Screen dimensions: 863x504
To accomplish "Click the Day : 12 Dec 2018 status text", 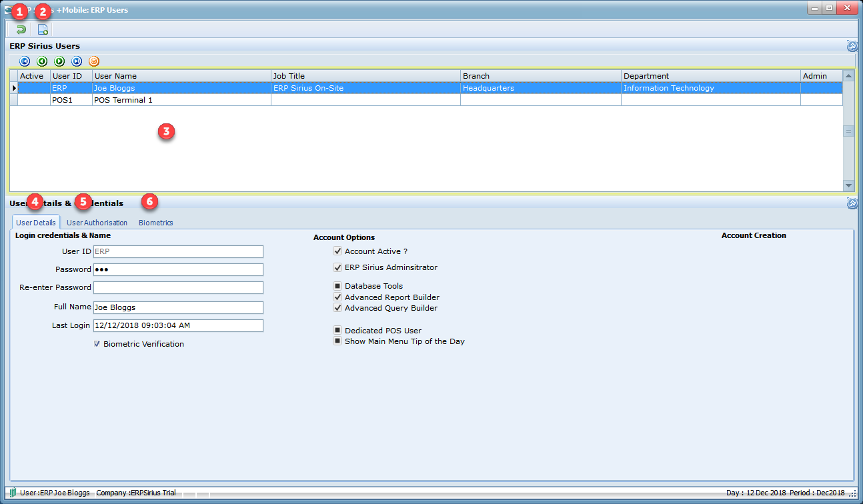I will click(756, 493).
